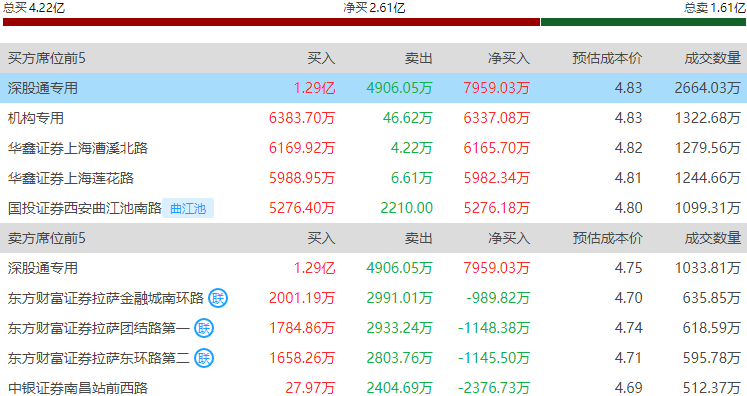Click 预估成本价 header in seller table

tap(607, 238)
